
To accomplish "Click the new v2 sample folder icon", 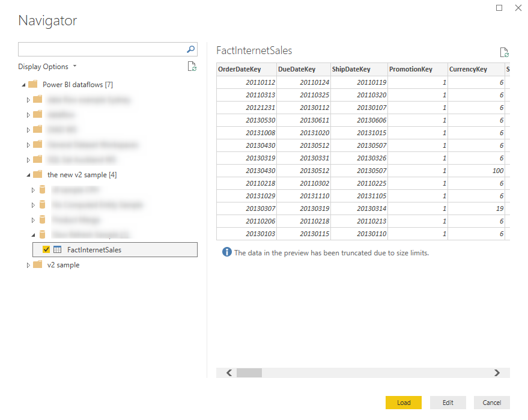I will pyautogui.click(x=38, y=175).
